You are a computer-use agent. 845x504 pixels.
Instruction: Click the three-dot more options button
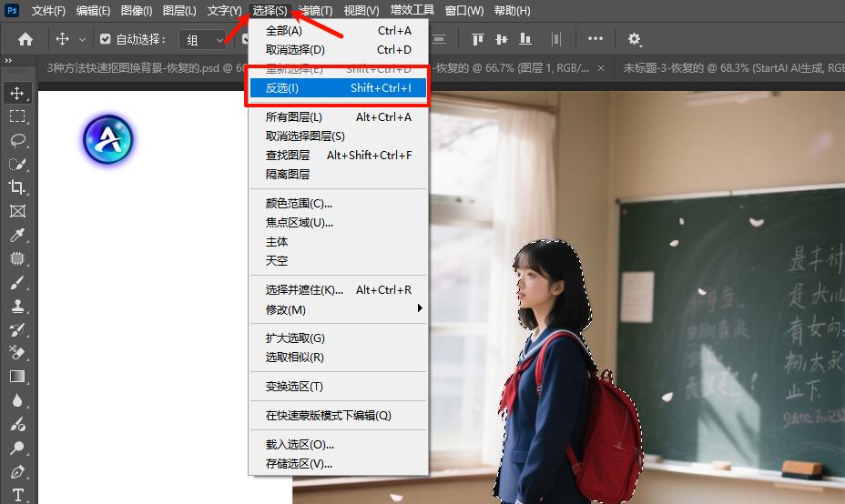point(596,39)
